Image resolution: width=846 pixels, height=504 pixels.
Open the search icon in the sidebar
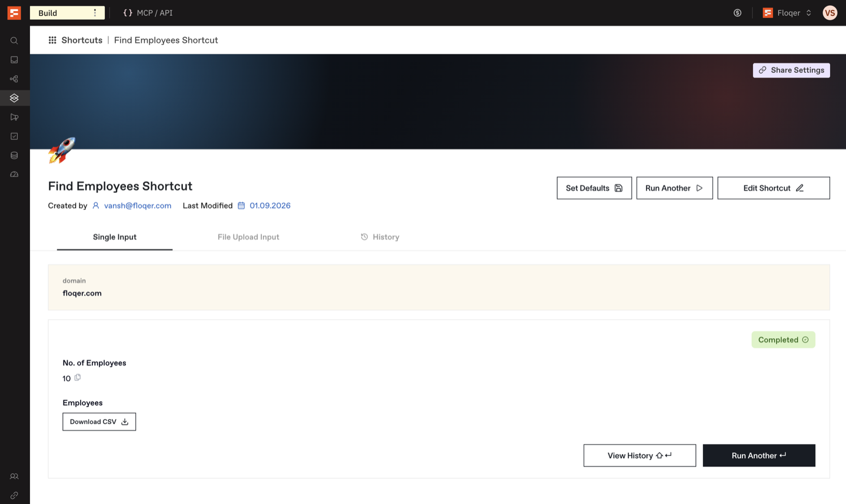[x=14, y=41]
